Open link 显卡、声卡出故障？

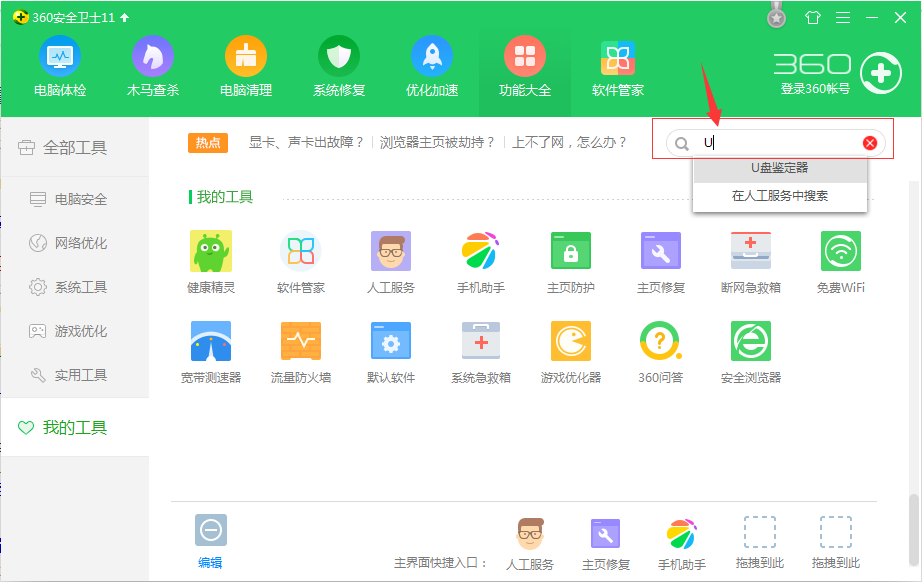click(x=306, y=142)
